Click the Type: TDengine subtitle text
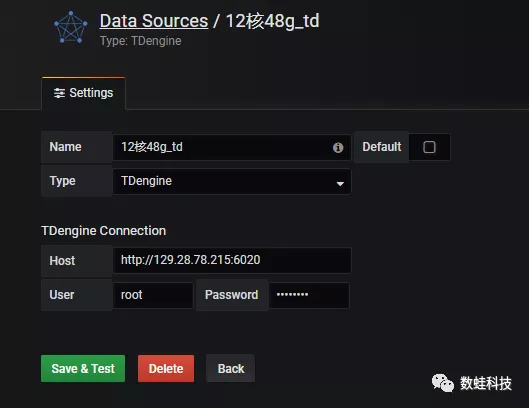 141,41
